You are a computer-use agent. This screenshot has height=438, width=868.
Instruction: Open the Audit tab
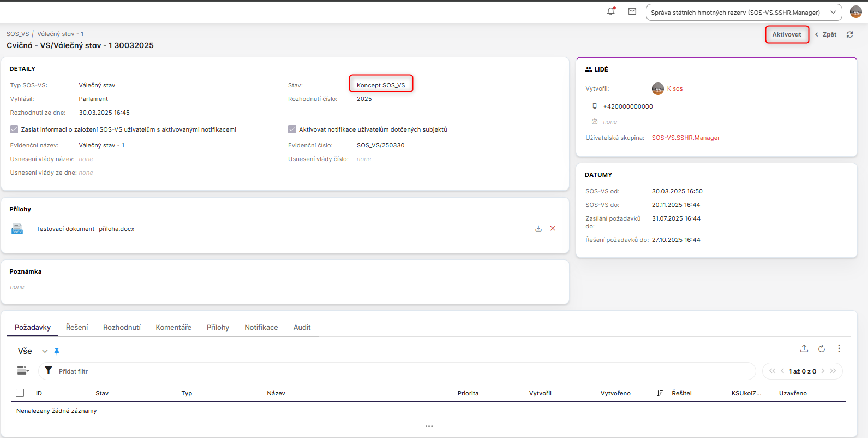(x=302, y=327)
